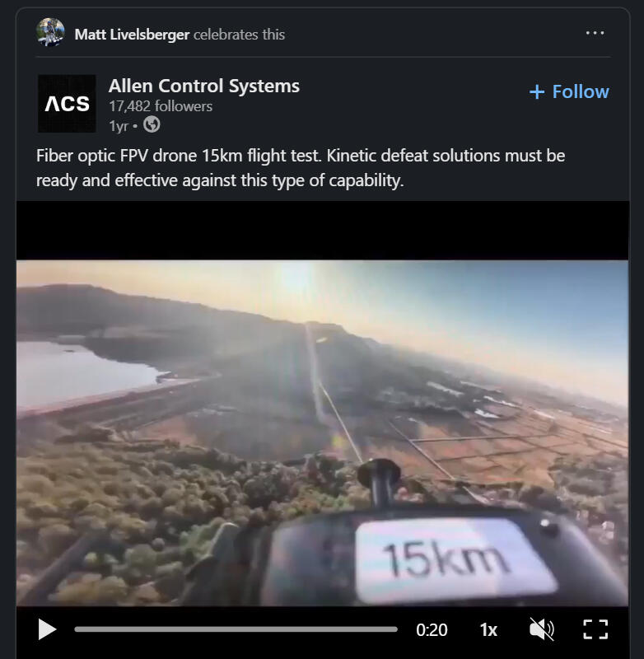Click the video frame showing 15km
The height and width of the screenshot is (659, 644).
[x=322, y=433]
